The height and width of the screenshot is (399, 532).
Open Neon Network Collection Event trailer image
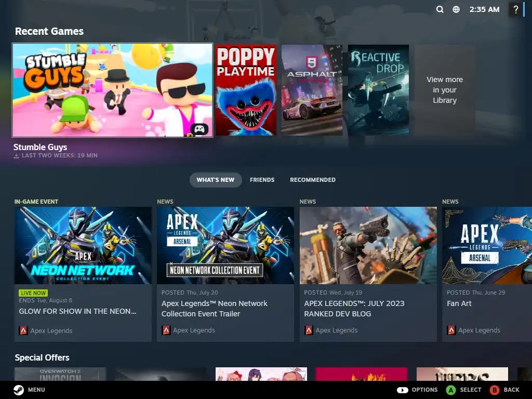pos(225,245)
